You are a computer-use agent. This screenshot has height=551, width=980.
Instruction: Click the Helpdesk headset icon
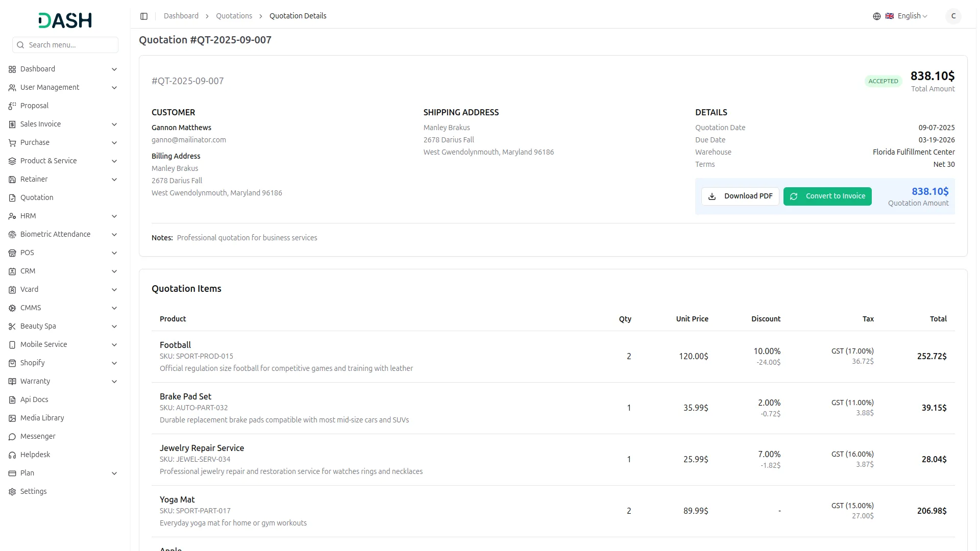(x=12, y=455)
